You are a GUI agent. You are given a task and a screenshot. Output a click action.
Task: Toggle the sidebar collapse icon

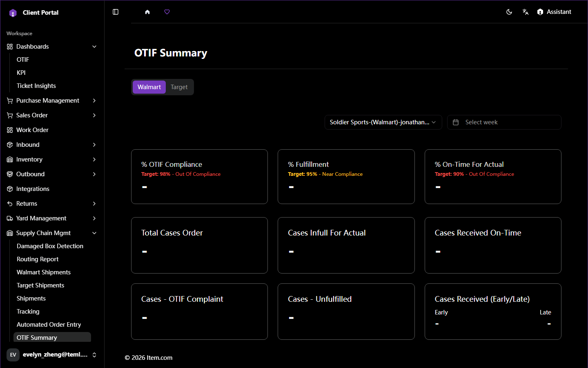pos(116,12)
